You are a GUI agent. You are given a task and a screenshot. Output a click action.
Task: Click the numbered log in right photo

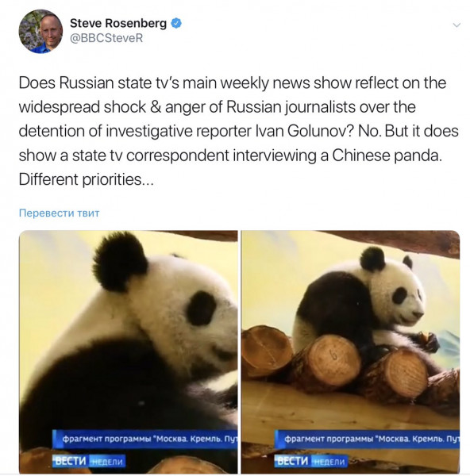tap(334, 359)
